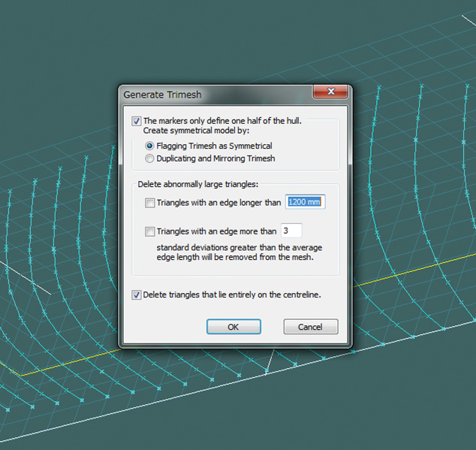
Task: Toggle 'Delete triangles on the centreline' checkbox
Action: pyautogui.click(x=137, y=294)
